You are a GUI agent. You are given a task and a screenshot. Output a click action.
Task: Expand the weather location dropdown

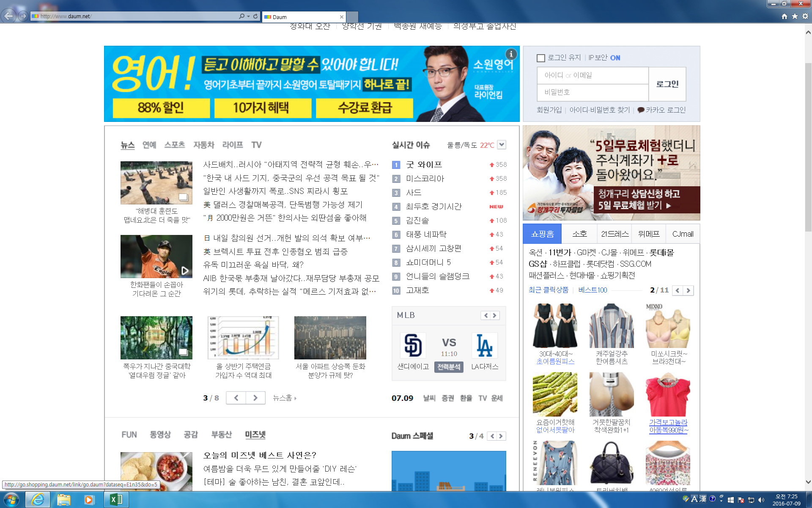[502, 145]
